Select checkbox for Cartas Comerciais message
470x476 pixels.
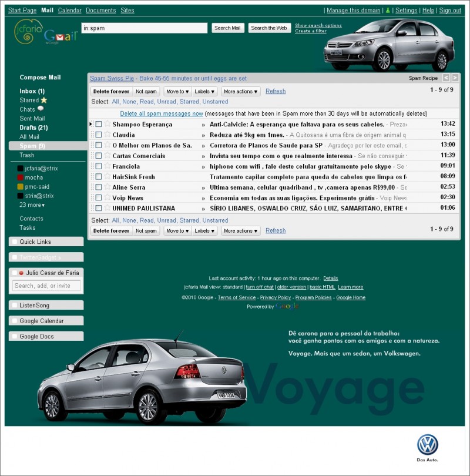pos(99,156)
